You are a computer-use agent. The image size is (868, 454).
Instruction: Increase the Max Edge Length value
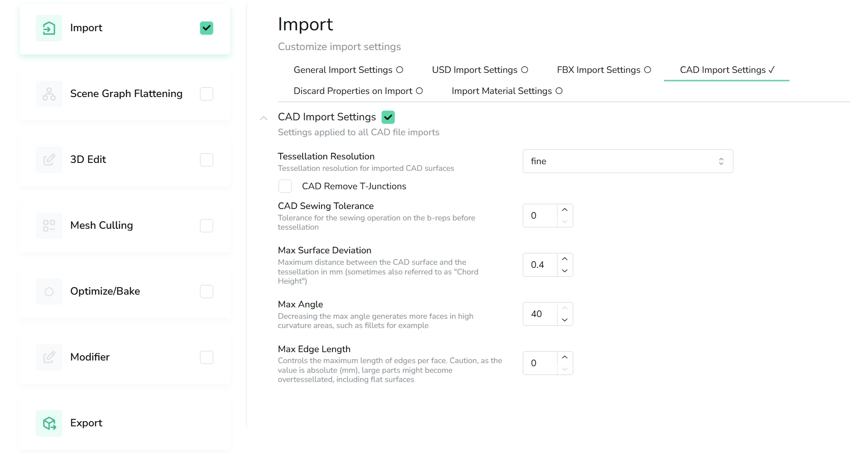point(564,357)
